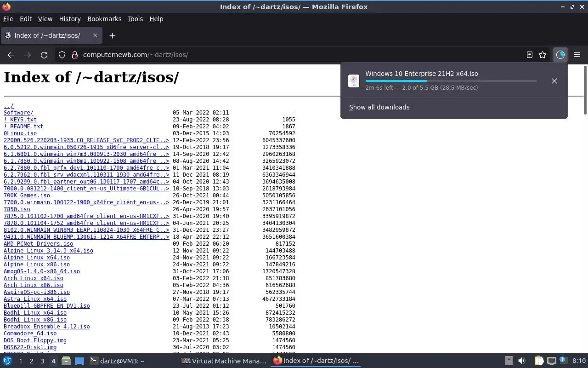
Task: Download Breadbox_Ensemble_4.12.iso
Action: coord(47,327)
